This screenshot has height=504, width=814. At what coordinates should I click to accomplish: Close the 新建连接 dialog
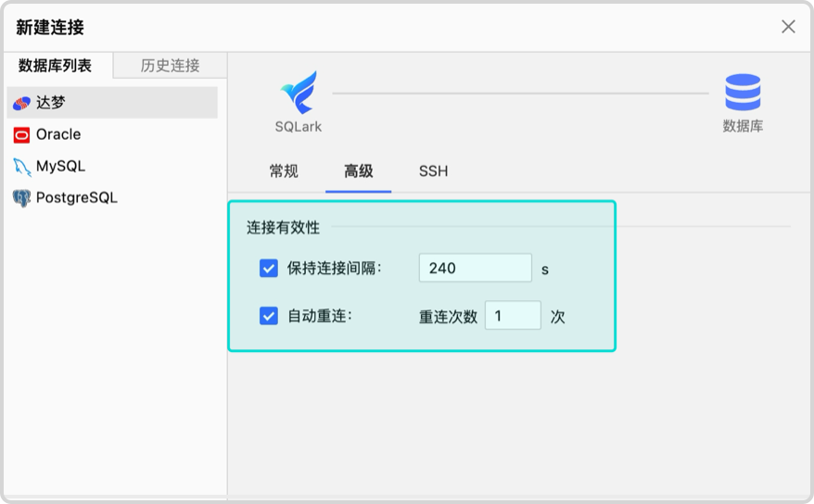point(788,27)
